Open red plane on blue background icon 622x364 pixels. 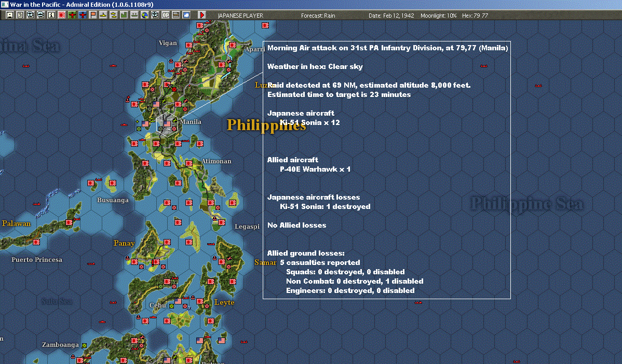(x=83, y=15)
